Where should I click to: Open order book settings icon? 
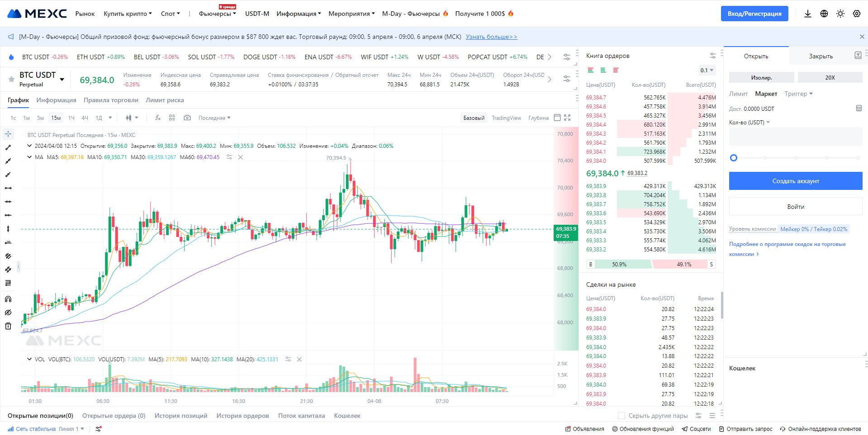713,56
